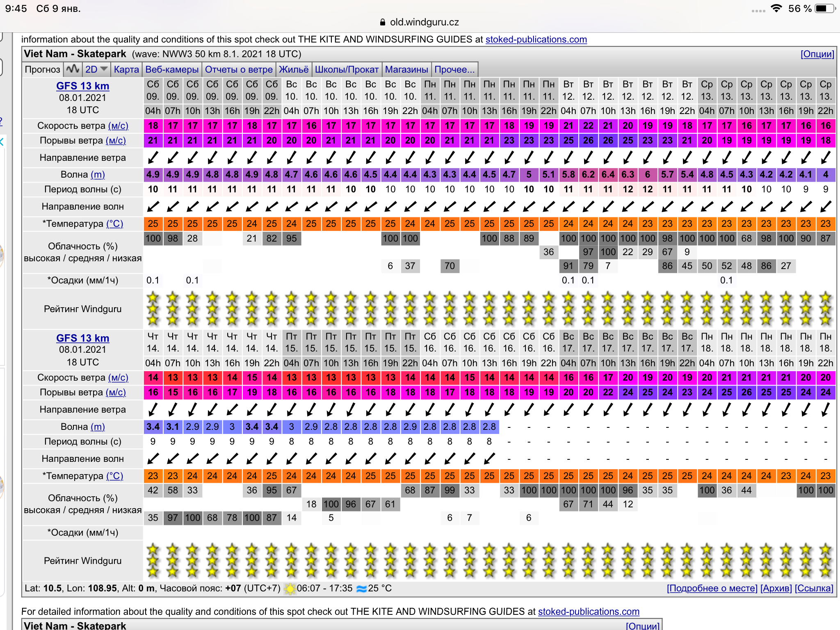Open the Школы/Прокат tab

(x=347, y=69)
